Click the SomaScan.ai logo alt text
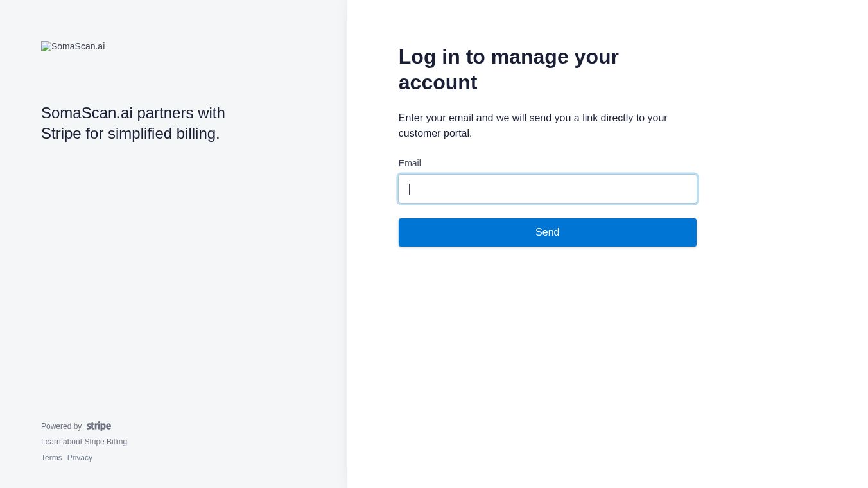 pyautogui.click(x=78, y=46)
